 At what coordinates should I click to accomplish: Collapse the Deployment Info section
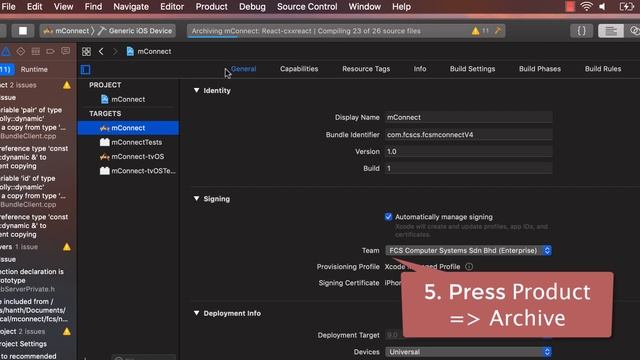pyautogui.click(x=196, y=313)
